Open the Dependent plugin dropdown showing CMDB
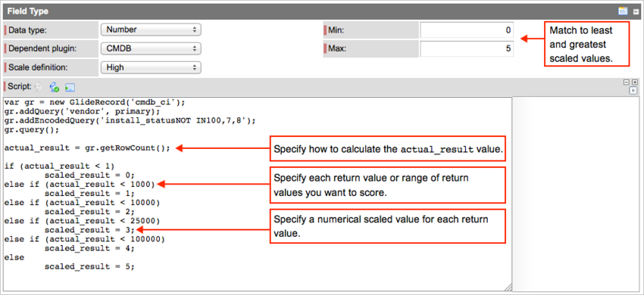Viewport: 644px width, 295px height. (x=150, y=48)
